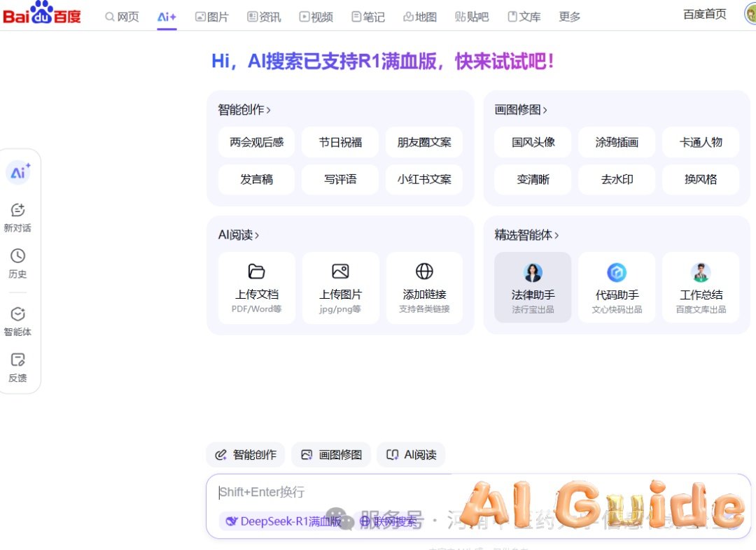
Task: Select the Ai+ tab in top navigation
Action: click(x=167, y=17)
